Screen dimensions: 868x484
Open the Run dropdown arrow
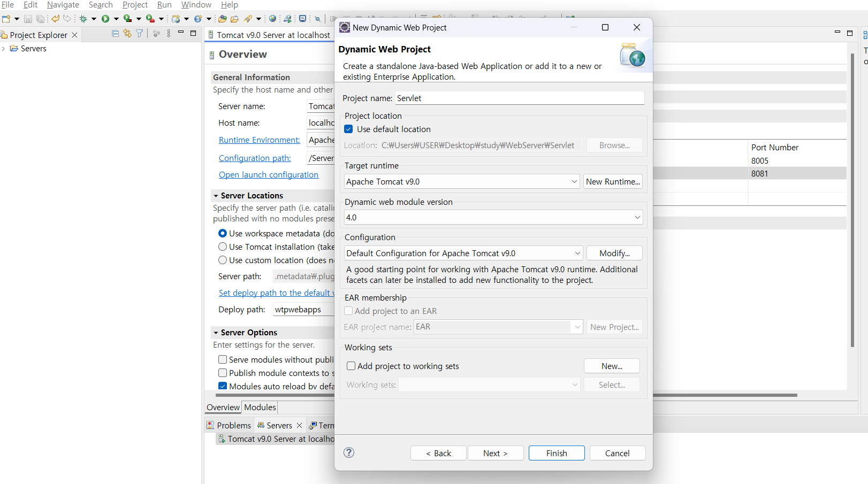116,19
